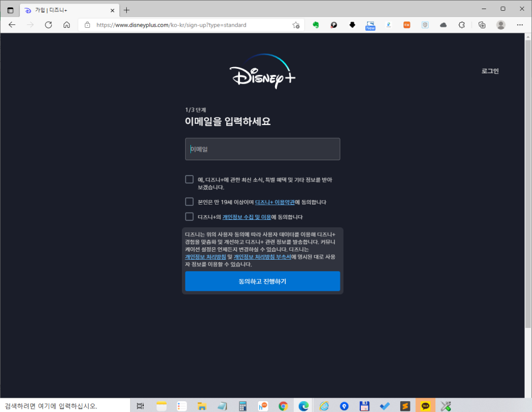Click the Disney+ logo

coord(262,71)
